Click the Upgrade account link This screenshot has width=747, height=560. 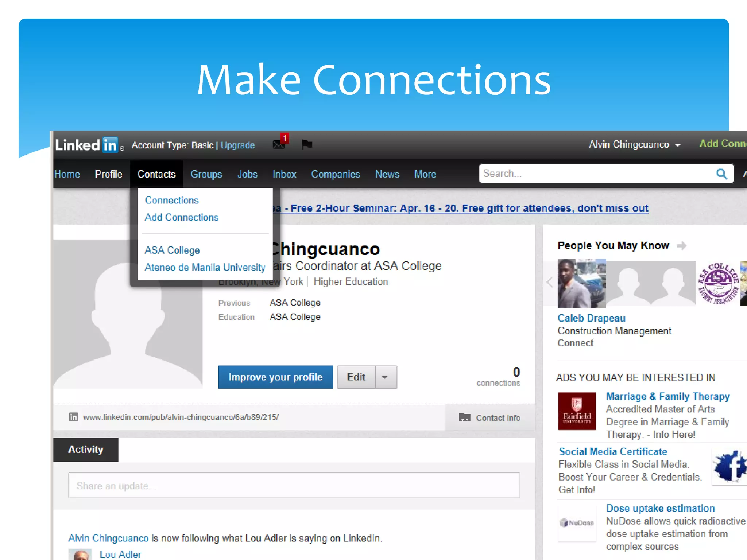(238, 145)
